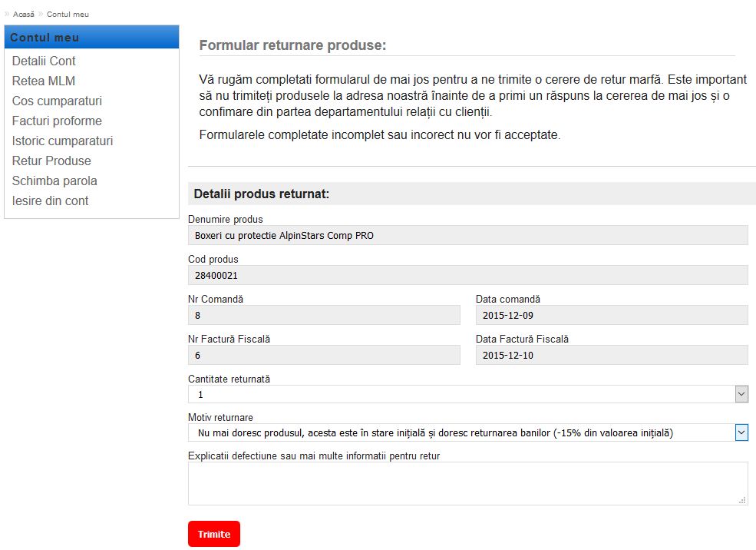Expand the Cantitate returnată dropdown arrow
The image size is (756, 550).
(741, 394)
